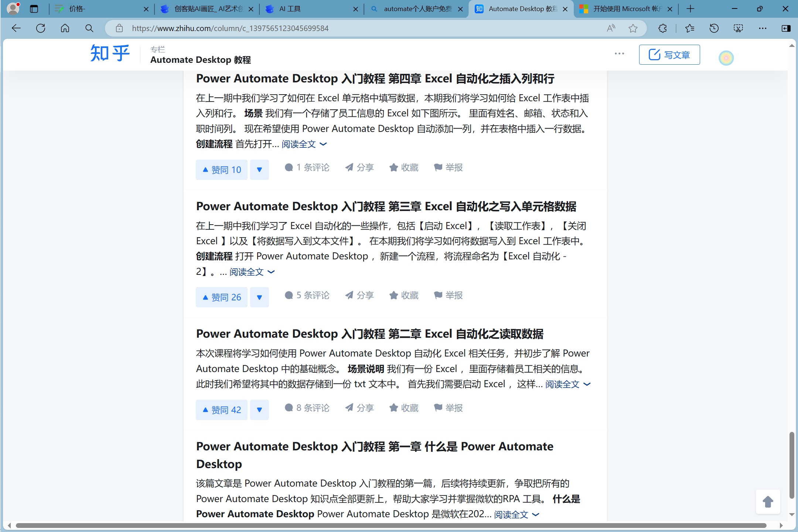Screen dimensions: 798x532
Task: Expand 阅读全文 for chapter three article
Action: coord(252,272)
